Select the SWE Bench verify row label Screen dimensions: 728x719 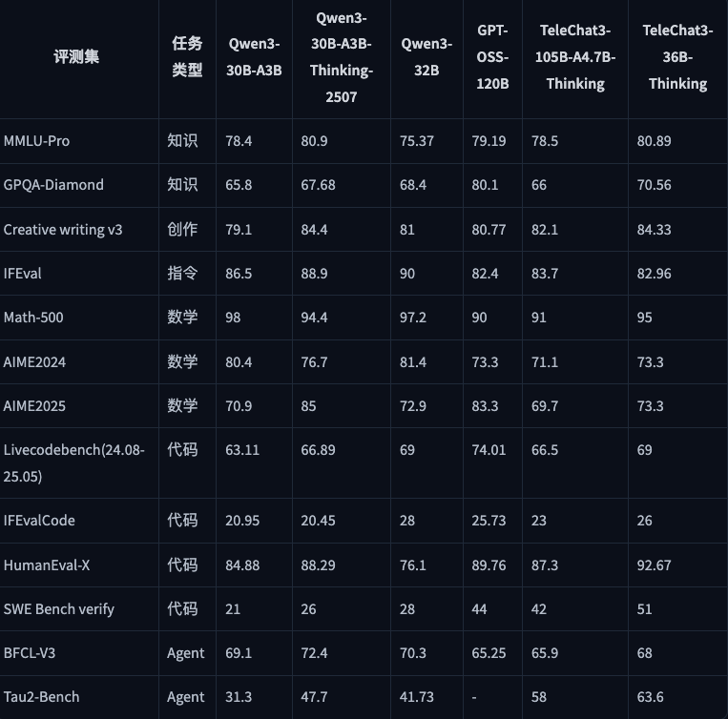point(58,609)
